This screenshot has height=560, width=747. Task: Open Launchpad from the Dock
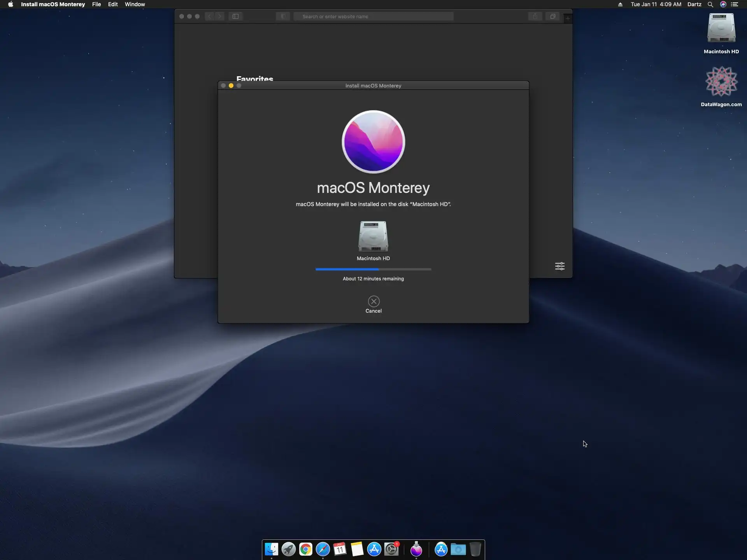click(289, 549)
